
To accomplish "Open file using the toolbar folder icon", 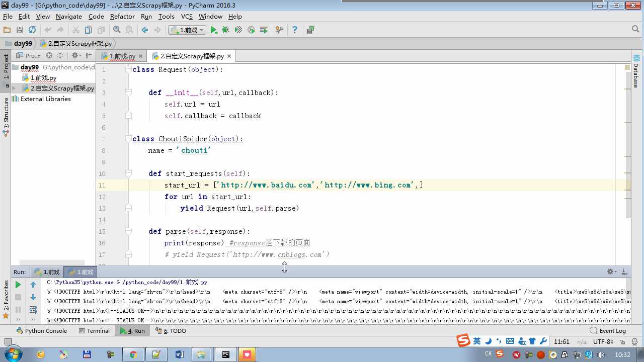I will [7, 30].
